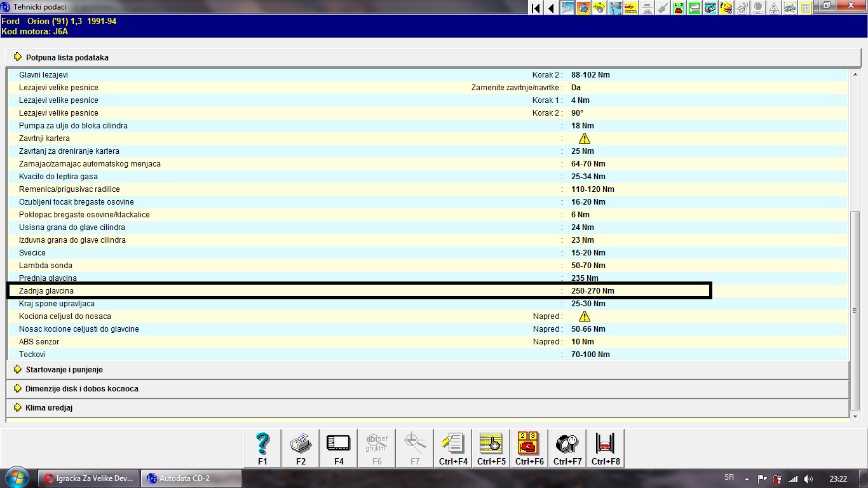Click Poklopac bregaste osovine/klackalice row

click(427, 214)
